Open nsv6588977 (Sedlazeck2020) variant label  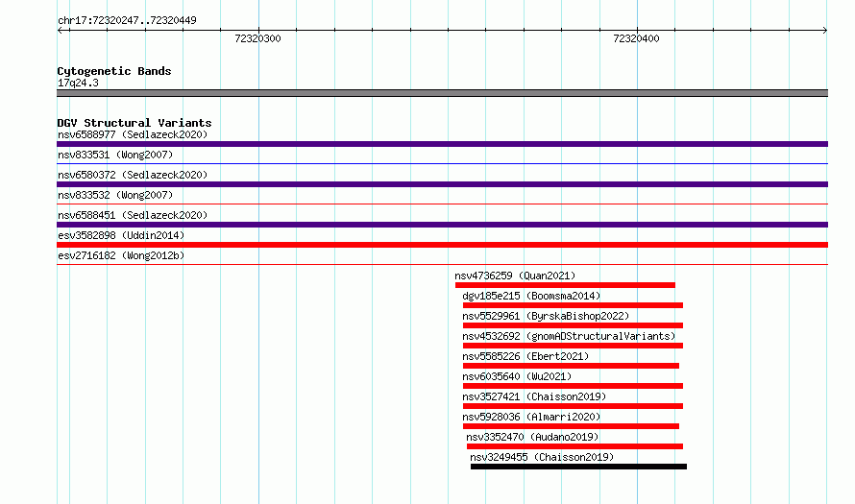(x=133, y=134)
